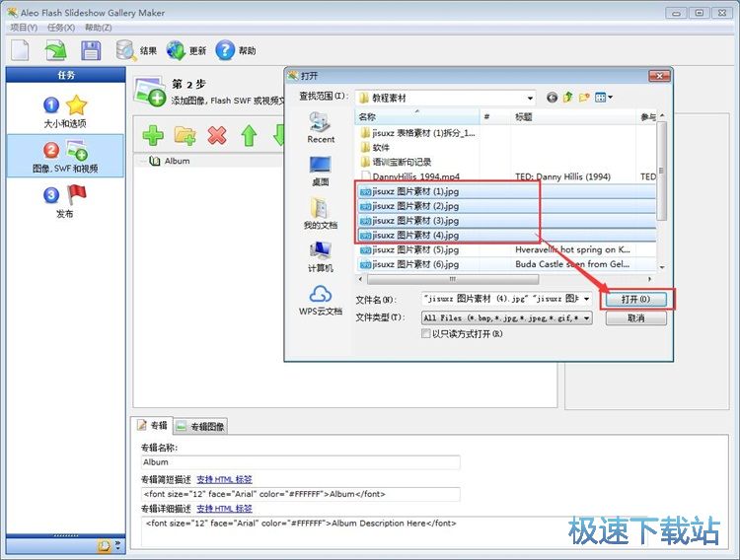Viewport: 740px width, 560px height.
Task: Click the 专辑名称 Album input field
Action: click(x=300, y=462)
